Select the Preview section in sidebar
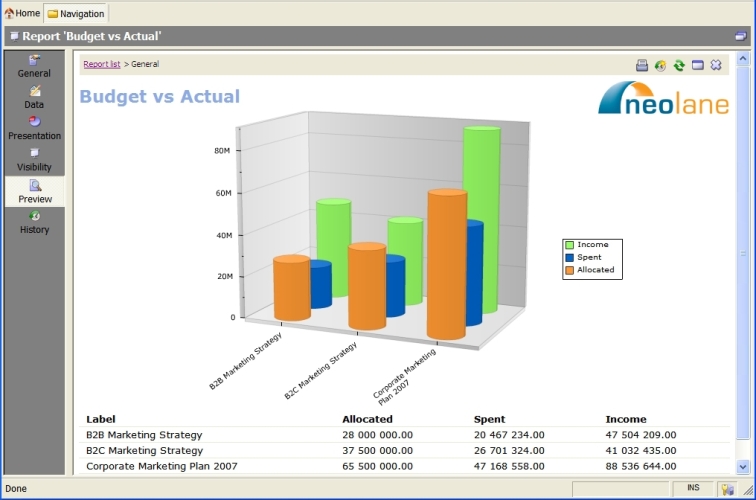This screenshot has height=500, width=756. [x=34, y=191]
